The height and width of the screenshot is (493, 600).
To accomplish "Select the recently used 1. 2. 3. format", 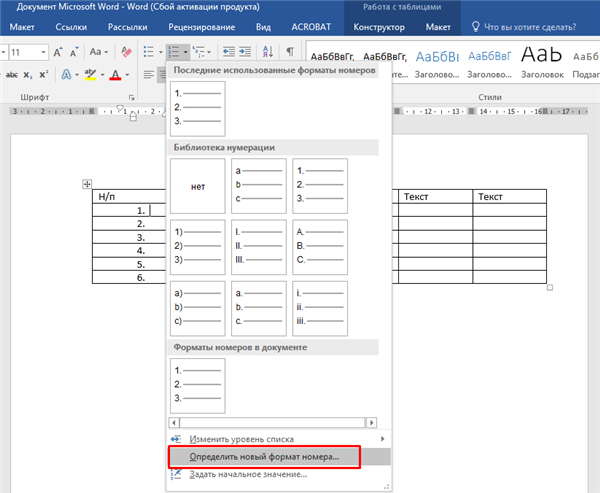I will point(198,109).
